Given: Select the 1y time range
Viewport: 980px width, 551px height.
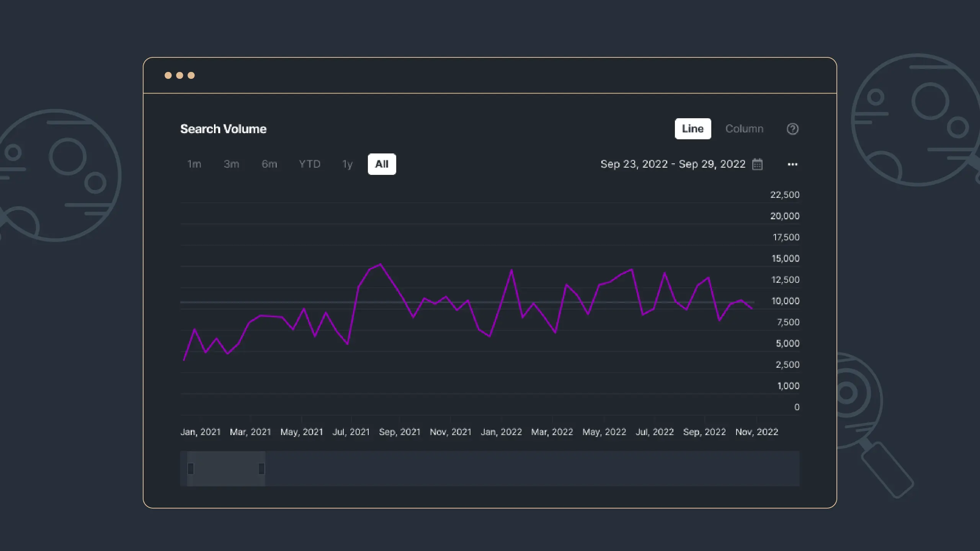Looking at the screenshot, I should point(347,164).
